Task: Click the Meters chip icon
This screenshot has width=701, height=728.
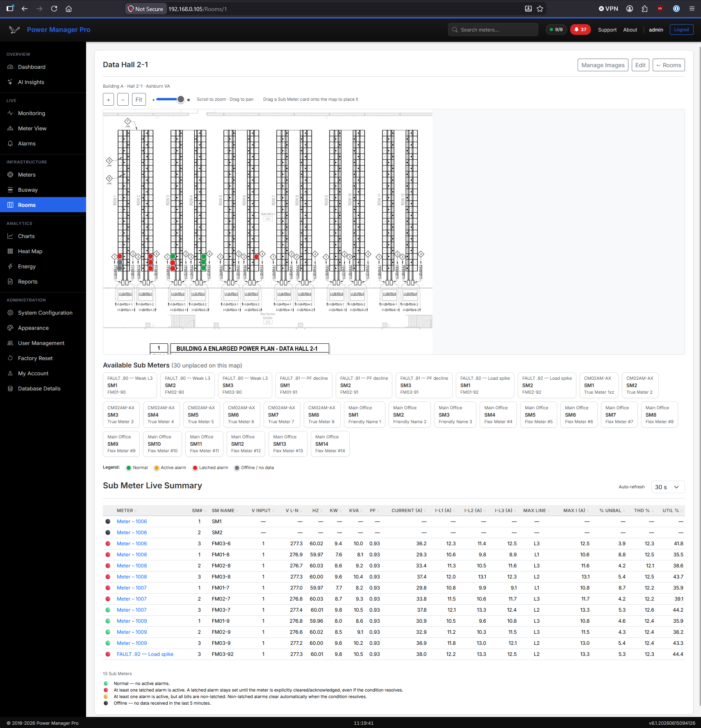Action: pyautogui.click(x=10, y=175)
